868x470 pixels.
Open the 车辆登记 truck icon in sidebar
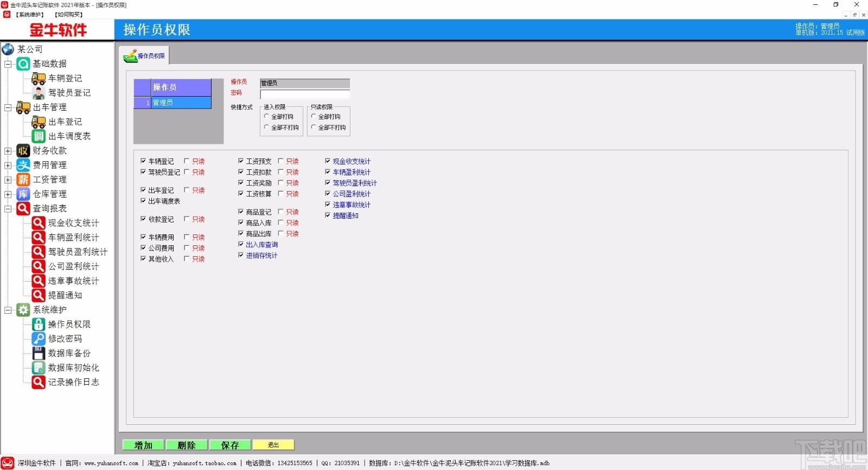[39, 79]
